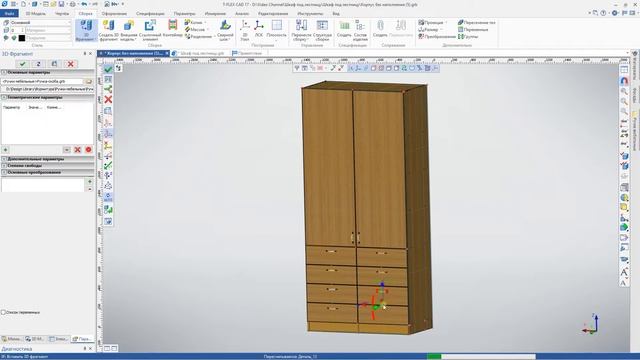Open Состав изделия tool
Viewport: 640px width, 360px height.
tap(360, 30)
